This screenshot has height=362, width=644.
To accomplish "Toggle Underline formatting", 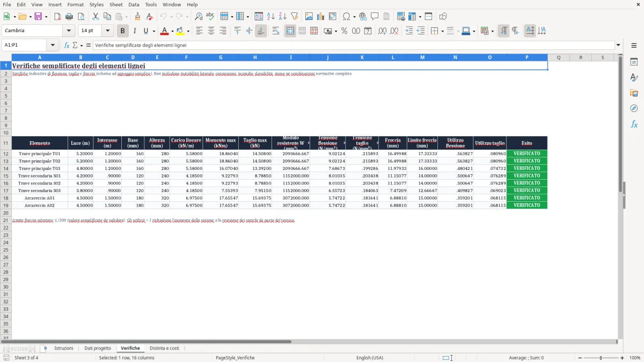I will (x=145, y=31).
